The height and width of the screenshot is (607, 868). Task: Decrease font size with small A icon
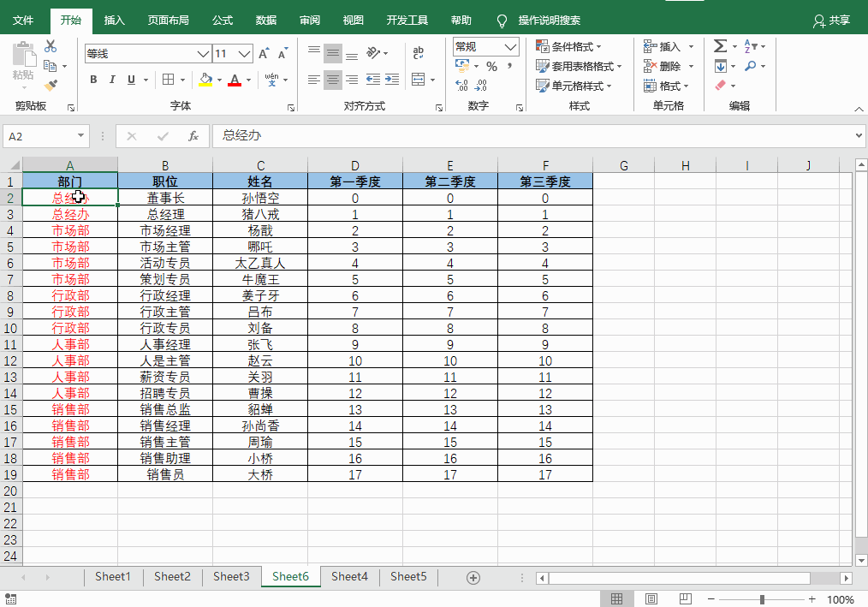point(282,54)
